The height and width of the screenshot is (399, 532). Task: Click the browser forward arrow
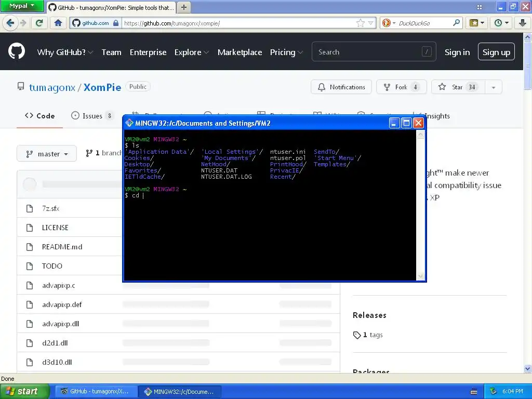point(23,23)
